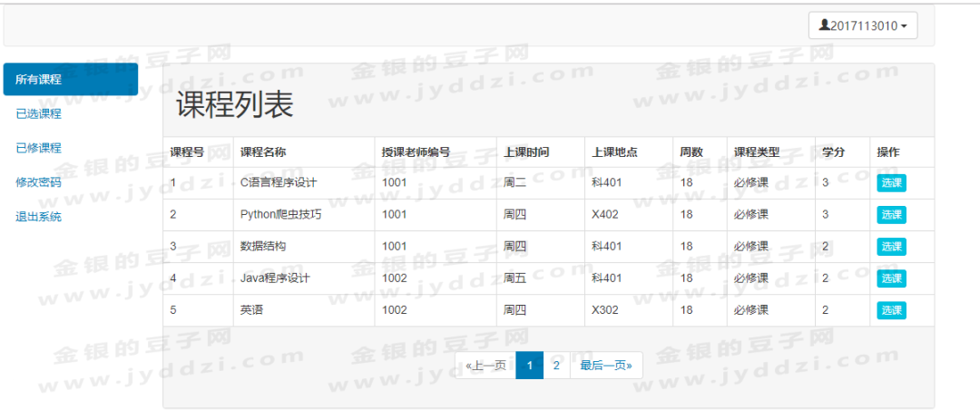Click 选课 for C语言程序设计

891,183
